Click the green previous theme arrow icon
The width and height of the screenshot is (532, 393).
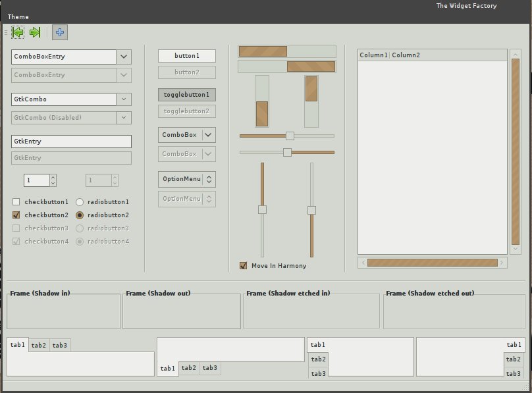(x=18, y=32)
